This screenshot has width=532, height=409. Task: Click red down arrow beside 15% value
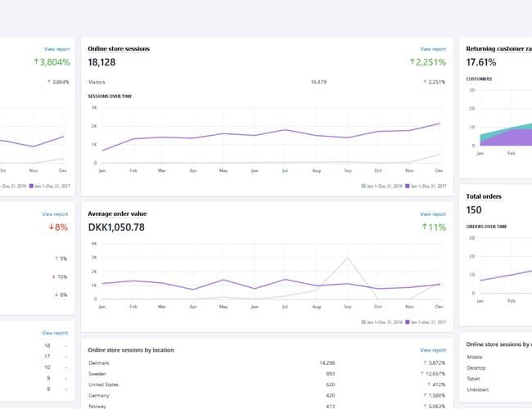coord(54,276)
